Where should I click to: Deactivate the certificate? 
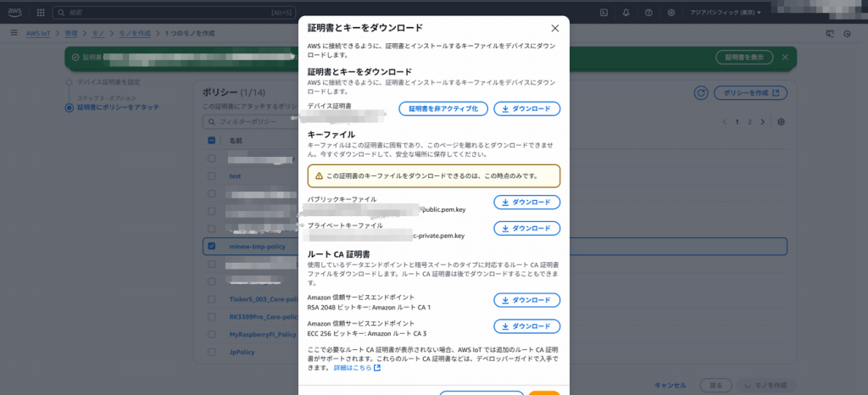[x=443, y=108]
